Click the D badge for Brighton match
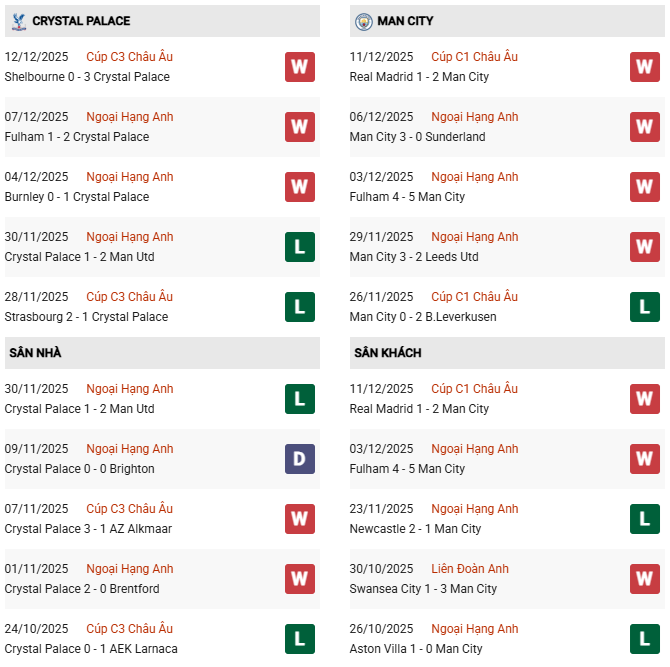This screenshot has width=670, height=667. point(299,459)
